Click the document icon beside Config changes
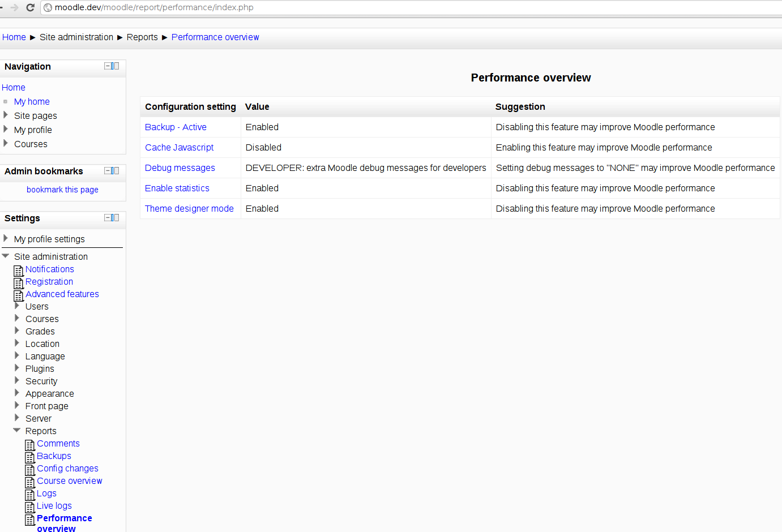The image size is (782, 532). pyautogui.click(x=30, y=470)
